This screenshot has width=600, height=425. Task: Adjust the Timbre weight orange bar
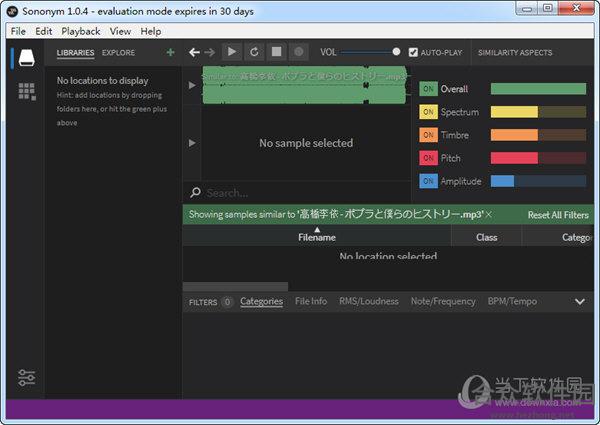pyautogui.click(x=538, y=135)
